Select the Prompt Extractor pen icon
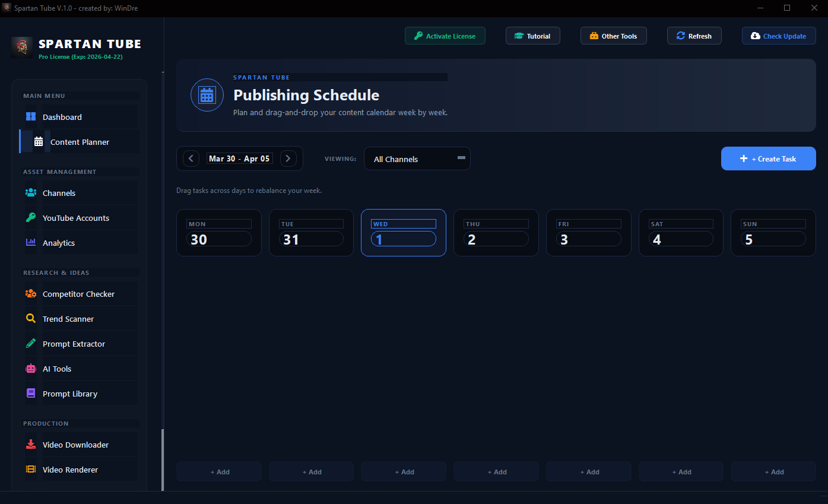828x504 pixels. point(30,344)
